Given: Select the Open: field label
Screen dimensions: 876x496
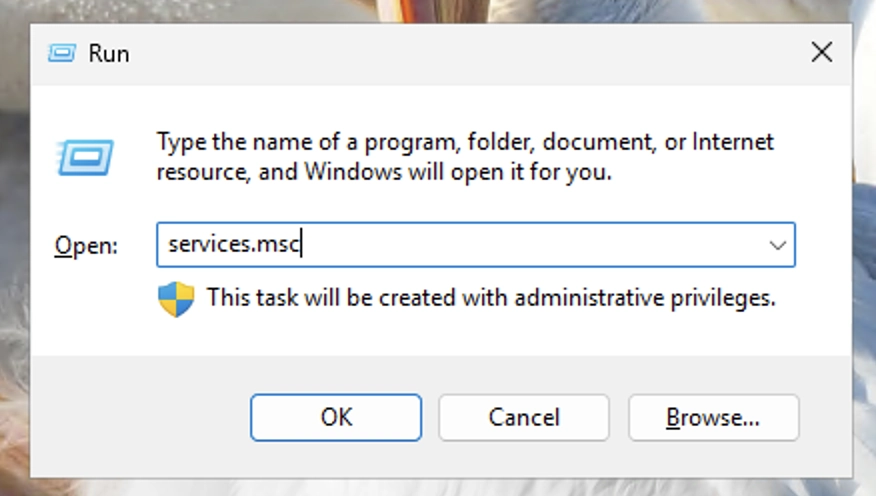Looking at the screenshot, I should 86,245.
